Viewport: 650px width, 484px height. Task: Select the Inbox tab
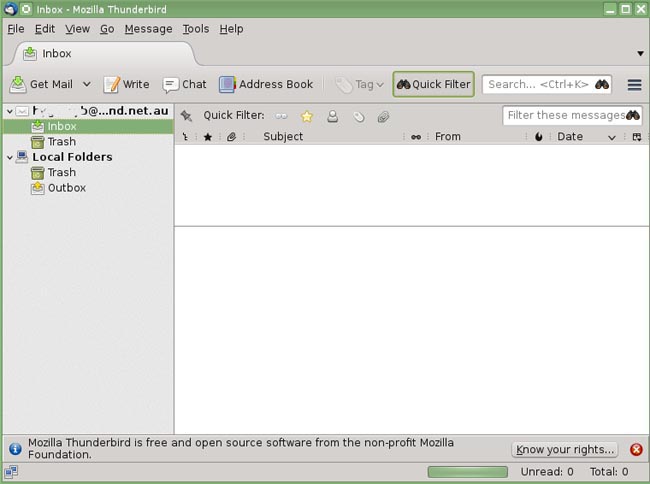(104, 54)
